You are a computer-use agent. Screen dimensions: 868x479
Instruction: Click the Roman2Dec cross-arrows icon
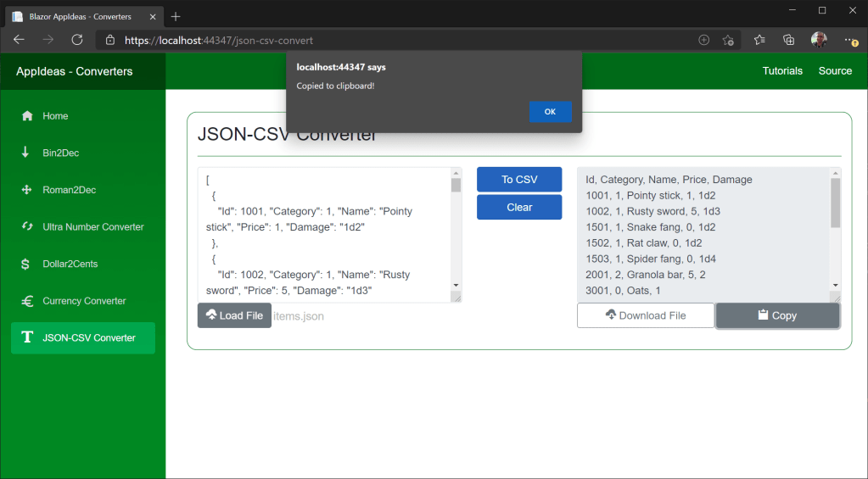(x=27, y=190)
